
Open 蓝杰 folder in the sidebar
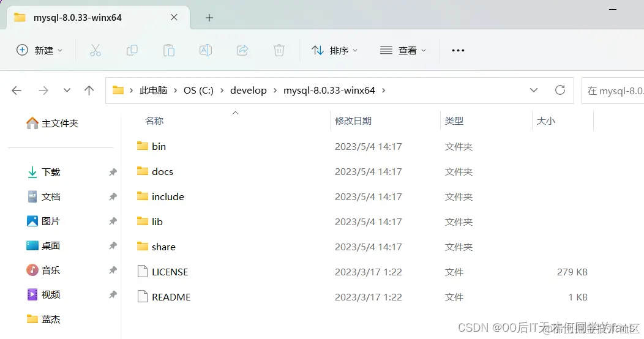point(43,319)
